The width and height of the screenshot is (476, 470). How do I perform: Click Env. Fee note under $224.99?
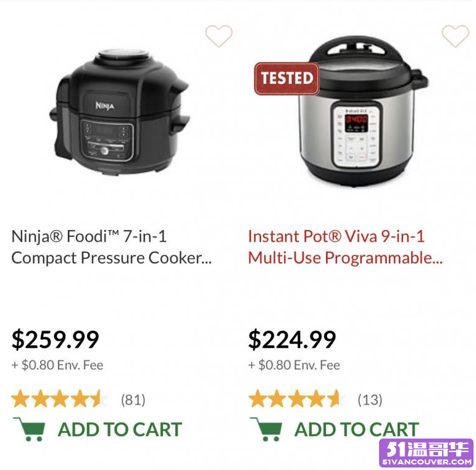click(x=294, y=365)
